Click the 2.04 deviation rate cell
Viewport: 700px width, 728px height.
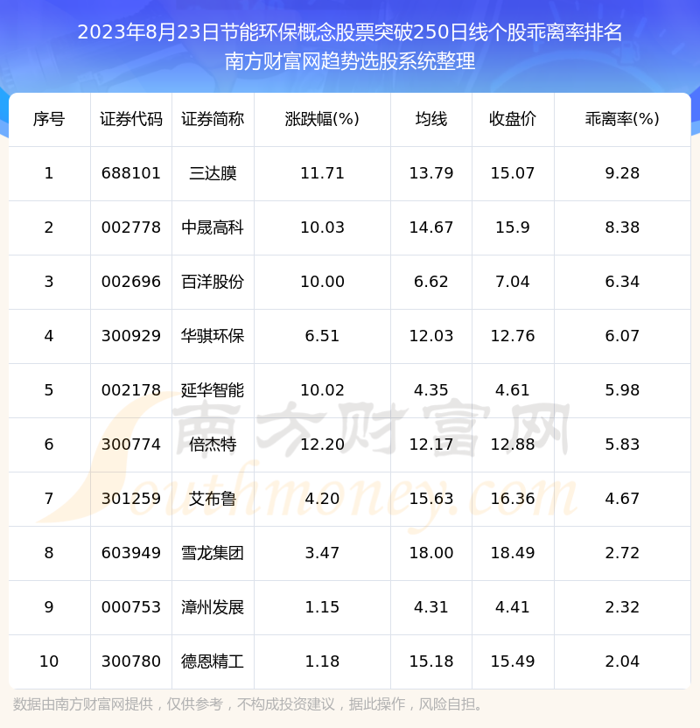[622, 661]
